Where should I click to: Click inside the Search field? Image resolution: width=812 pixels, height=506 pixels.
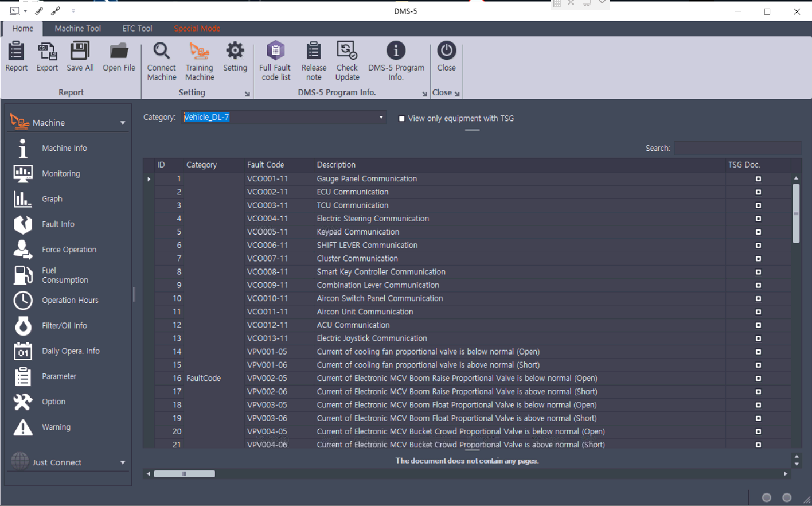(x=737, y=148)
